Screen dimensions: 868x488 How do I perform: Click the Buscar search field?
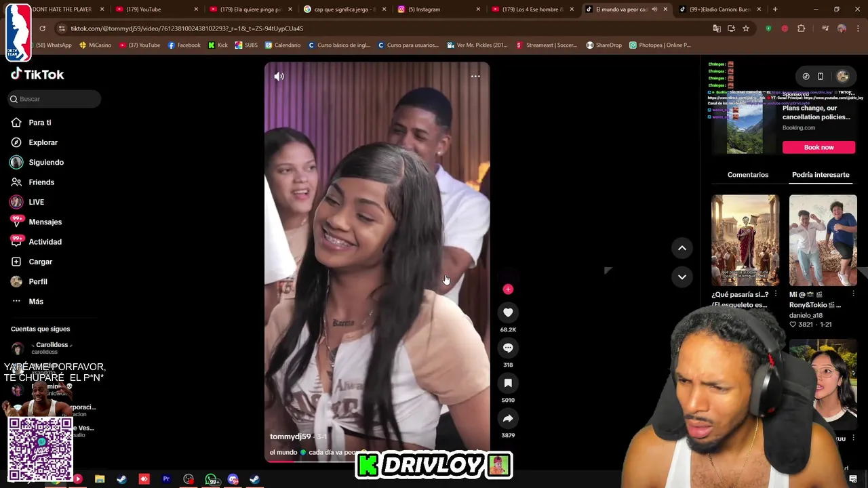(54, 99)
